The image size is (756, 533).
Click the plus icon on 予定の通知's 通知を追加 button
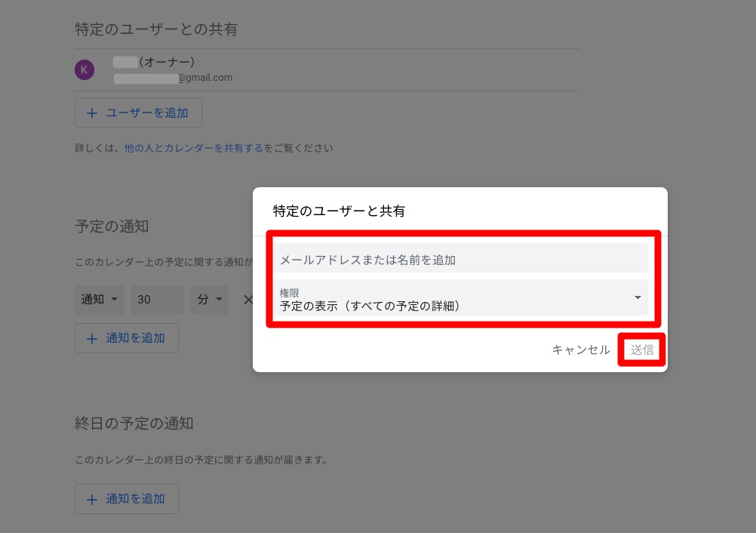92,338
